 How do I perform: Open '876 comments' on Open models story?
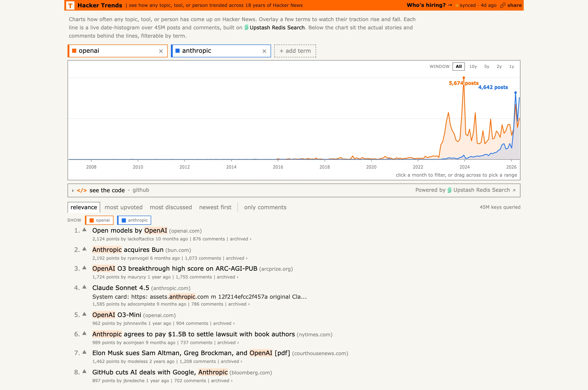click(209, 239)
